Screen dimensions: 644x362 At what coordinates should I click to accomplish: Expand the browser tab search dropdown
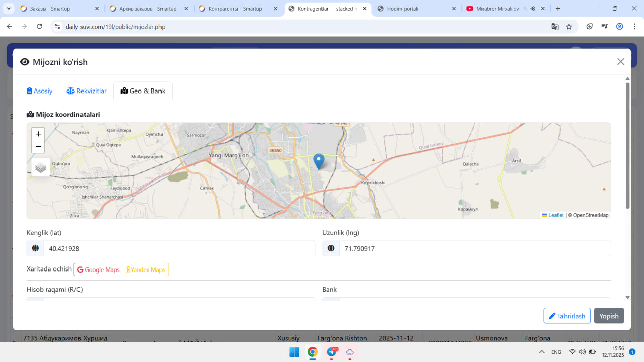[x=9, y=9]
